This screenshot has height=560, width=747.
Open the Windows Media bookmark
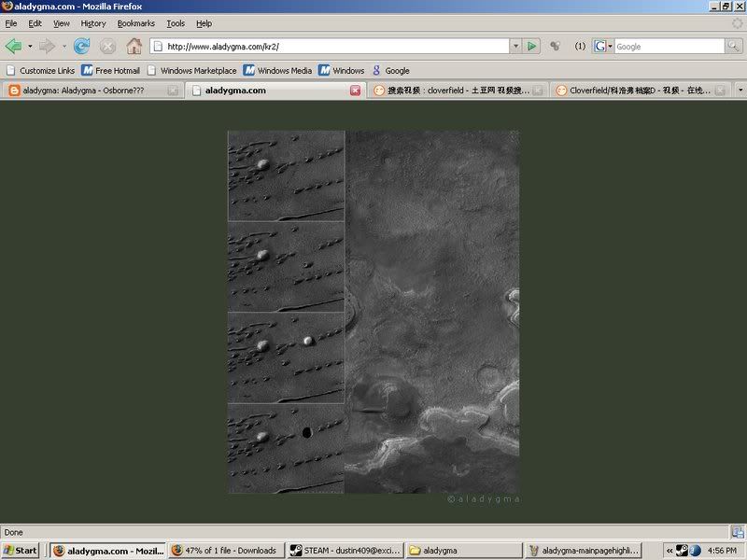point(278,70)
